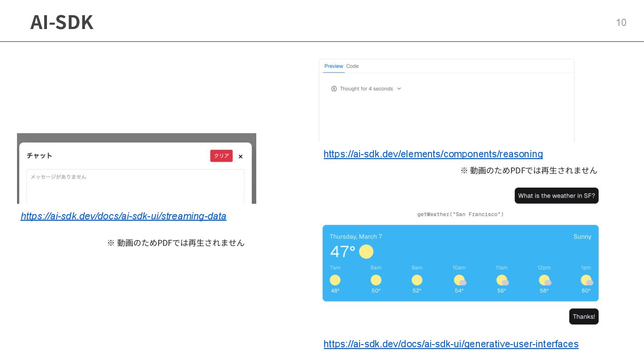The image size is (644, 362).
Task: Click the 'Thanks!' chat bubble
Action: click(x=584, y=316)
